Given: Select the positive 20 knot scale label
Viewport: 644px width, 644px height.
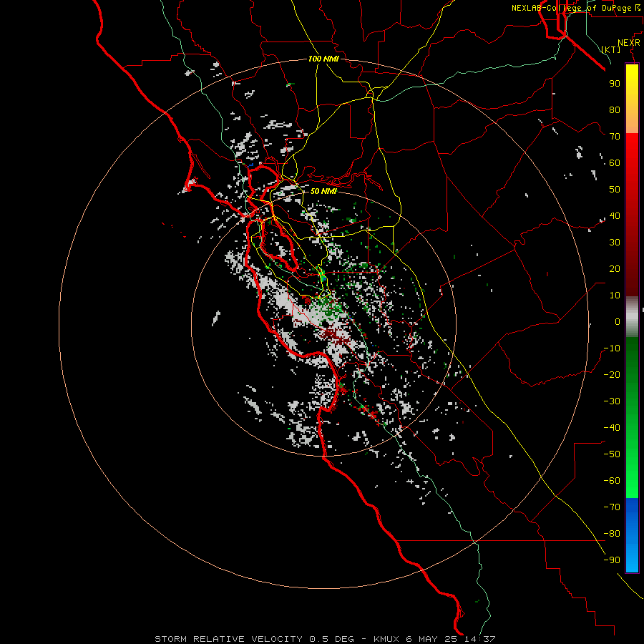Looking at the screenshot, I should point(615,268).
